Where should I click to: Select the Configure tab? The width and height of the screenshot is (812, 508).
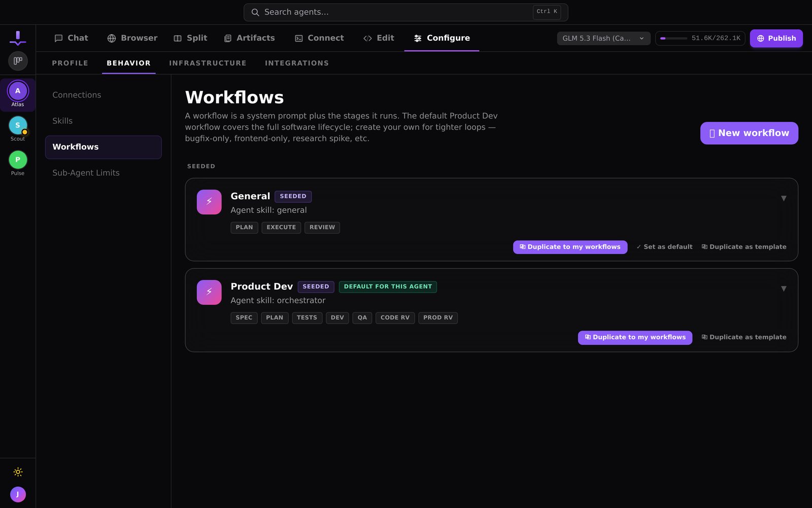coord(442,38)
